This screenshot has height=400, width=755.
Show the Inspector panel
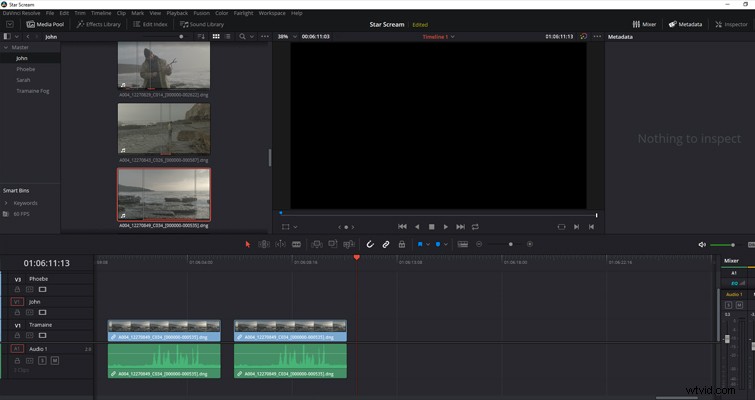(x=731, y=24)
